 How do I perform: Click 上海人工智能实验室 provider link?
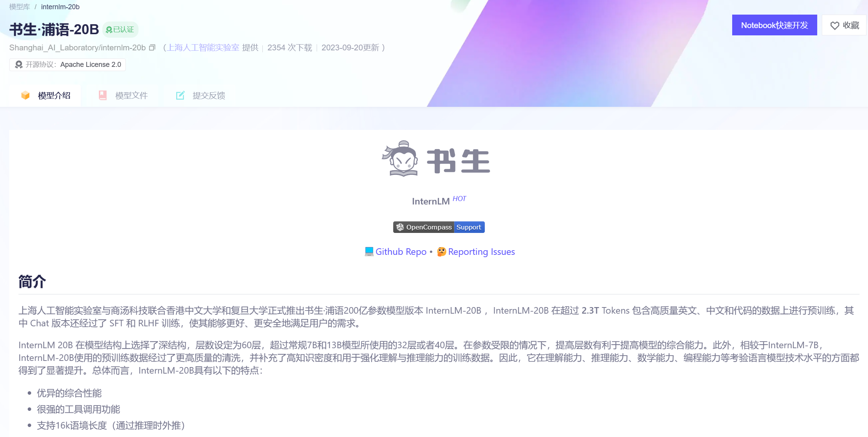click(x=203, y=48)
